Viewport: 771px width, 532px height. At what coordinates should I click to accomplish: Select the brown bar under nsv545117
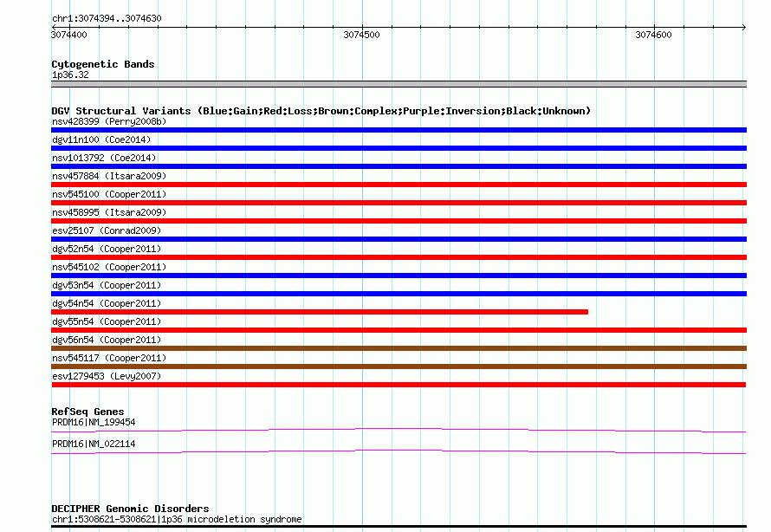tap(398, 367)
